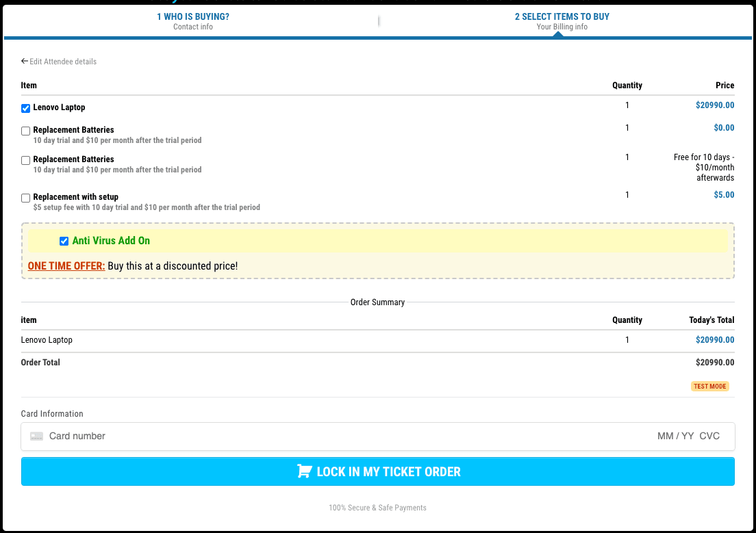
Task: Click the Order Summary heading
Action: [x=377, y=302]
